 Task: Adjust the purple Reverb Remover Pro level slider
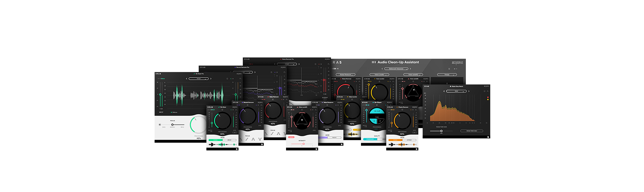[x=280, y=88]
